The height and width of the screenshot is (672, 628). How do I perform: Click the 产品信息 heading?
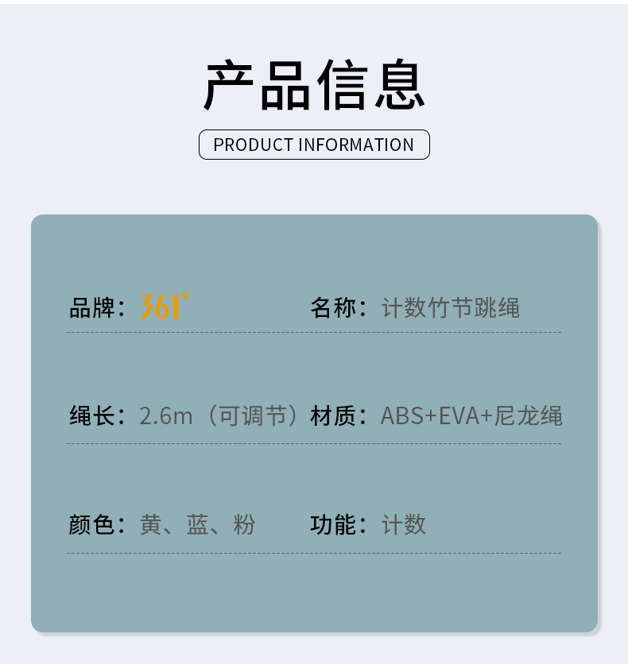[x=314, y=85]
